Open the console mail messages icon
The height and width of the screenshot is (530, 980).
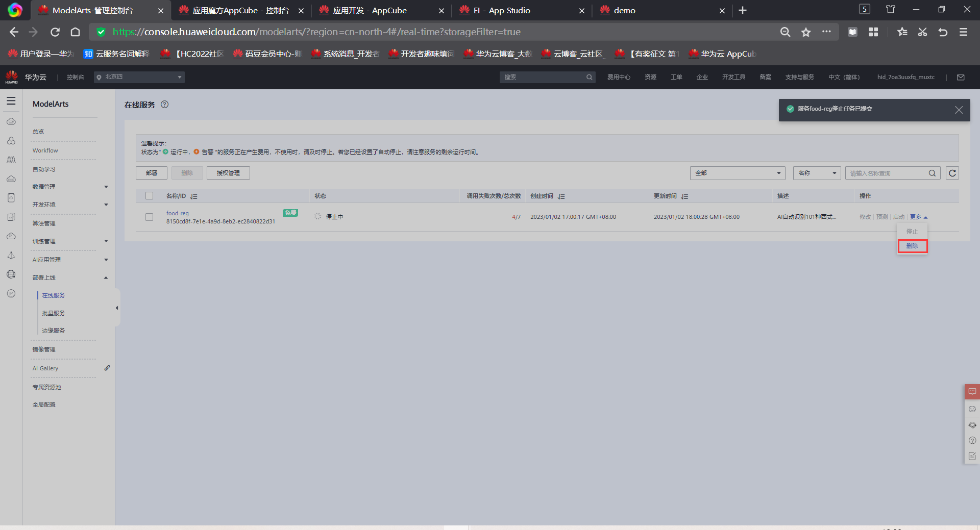961,77
